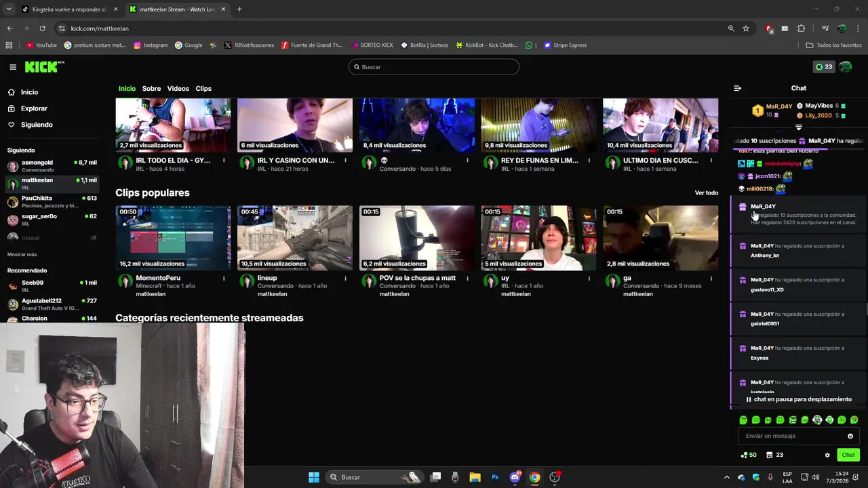Open the Kicks balance showing 23

pos(824,67)
